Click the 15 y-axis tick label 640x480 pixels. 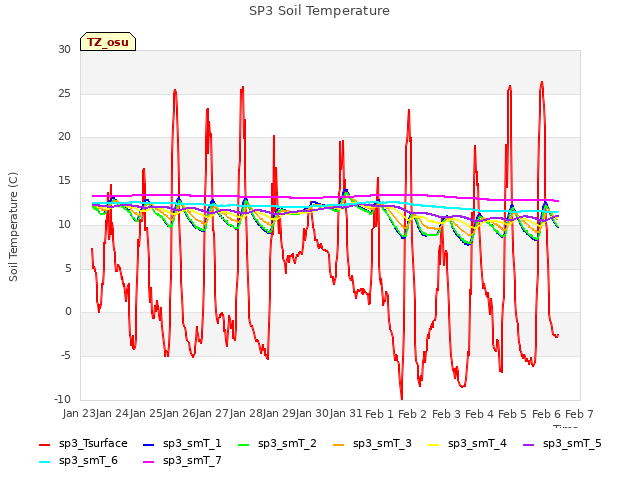(64, 180)
